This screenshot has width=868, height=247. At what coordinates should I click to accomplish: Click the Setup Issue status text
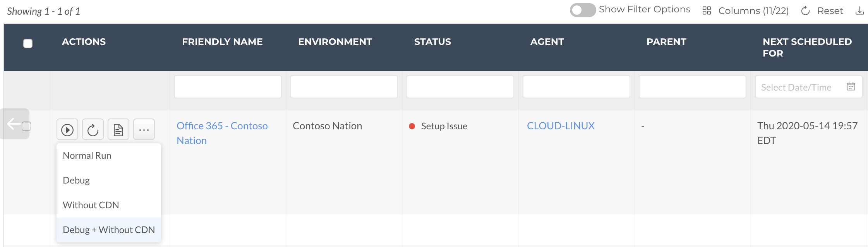pyautogui.click(x=444, y=126)
